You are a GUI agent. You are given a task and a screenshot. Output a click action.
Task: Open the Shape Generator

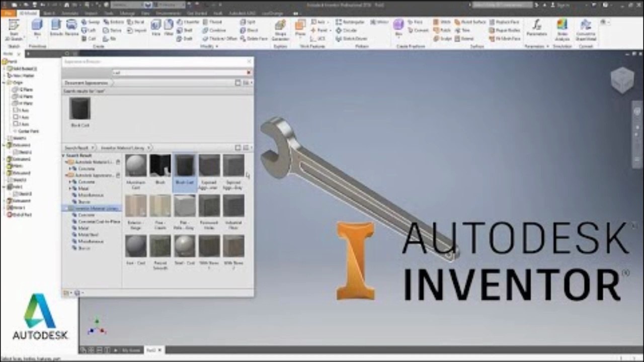tap(280, 30)
